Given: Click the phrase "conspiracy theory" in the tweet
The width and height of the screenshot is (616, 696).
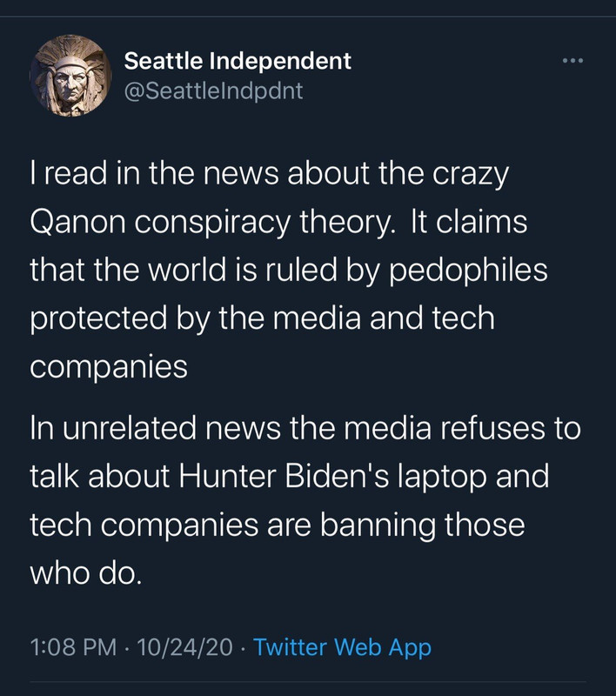Looking at the screenshot, I should (x=259, y=222).
